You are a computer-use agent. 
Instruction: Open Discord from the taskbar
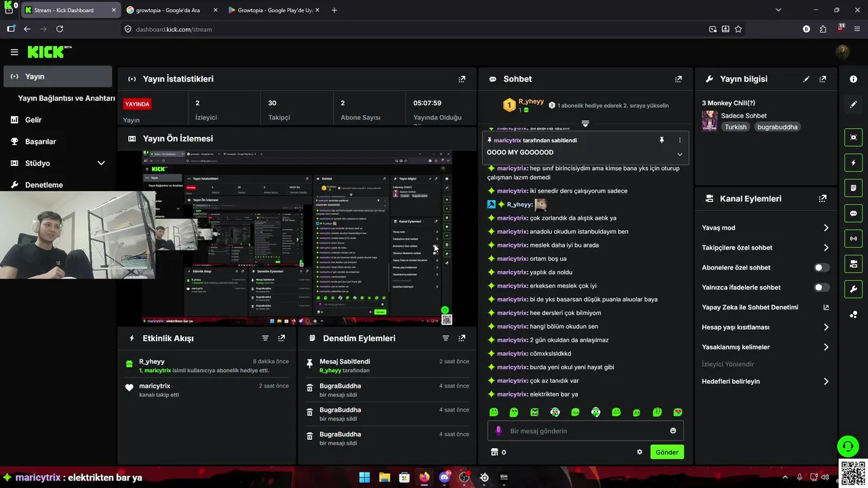pyautogui.click(x=444, y=477)
